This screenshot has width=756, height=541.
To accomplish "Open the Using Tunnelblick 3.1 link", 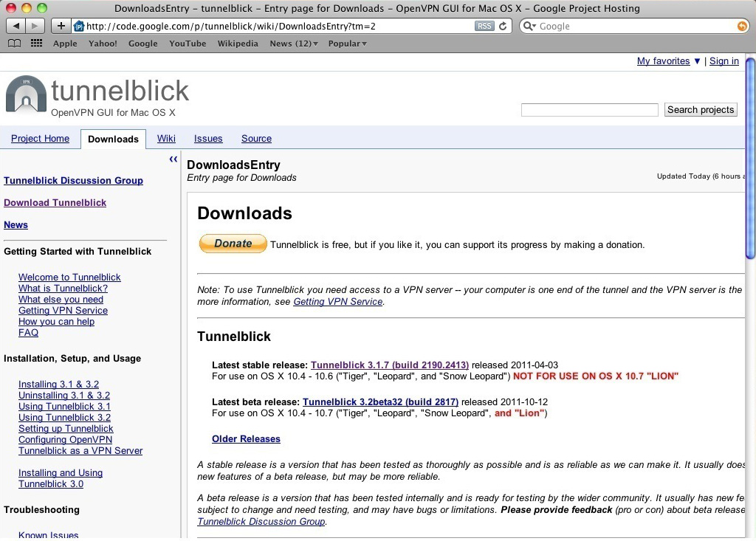I will [65, 406].
